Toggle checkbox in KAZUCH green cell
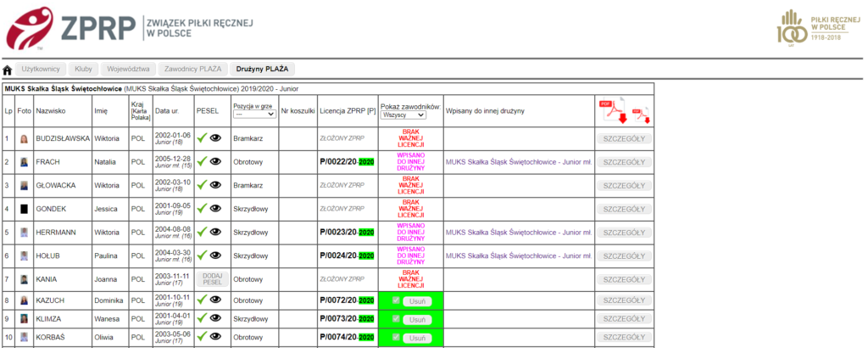The height and width of the screenshot is (348, 868). tap(395, 300)
